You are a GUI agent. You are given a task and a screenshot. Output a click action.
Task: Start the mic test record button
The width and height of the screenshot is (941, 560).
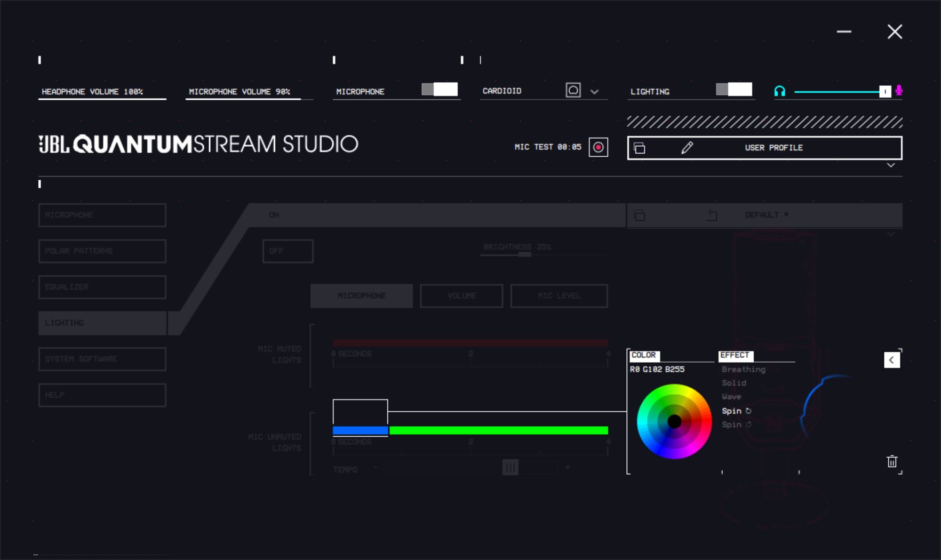(598, 147)
